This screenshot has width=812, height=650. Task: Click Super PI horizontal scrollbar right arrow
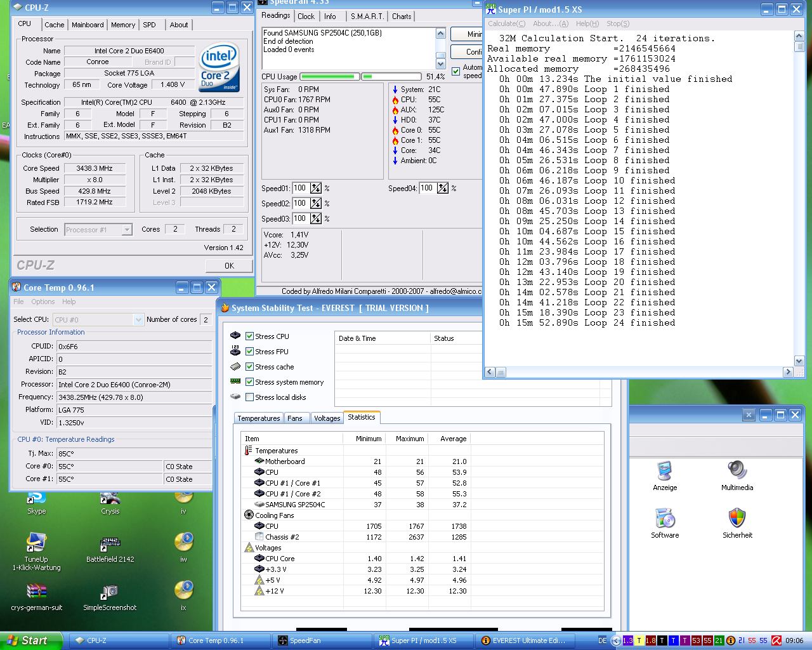click(x=789, y=372)
